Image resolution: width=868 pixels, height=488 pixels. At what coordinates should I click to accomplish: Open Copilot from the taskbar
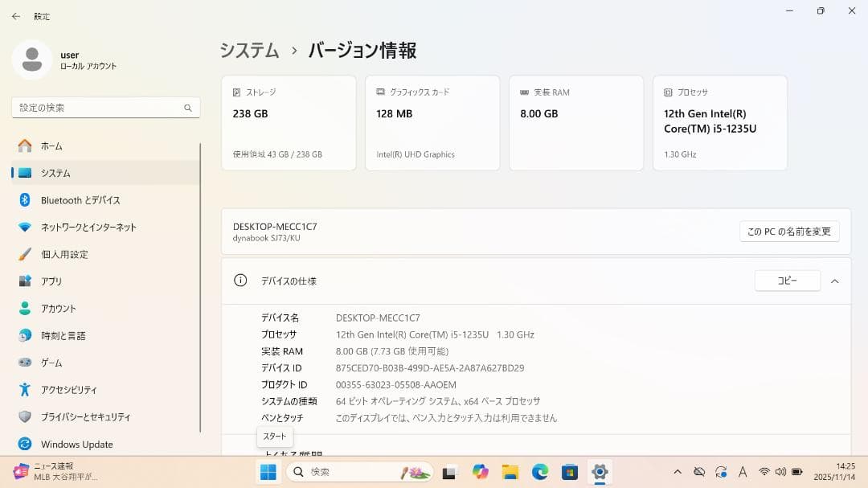pyautogui.click(x=480, y=472)
